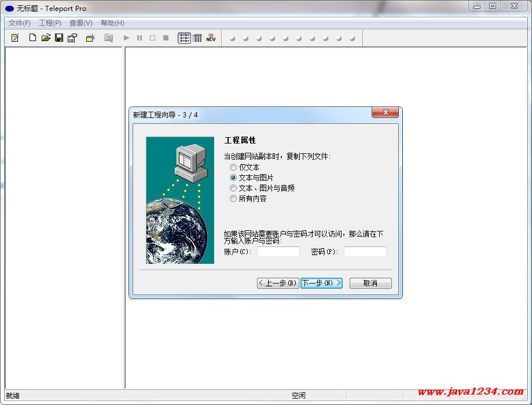Choose 文本、图片与音频 radio option
The height and width of the screenshot is (405, 532).
pyautogui.click(x=262, y=188)
